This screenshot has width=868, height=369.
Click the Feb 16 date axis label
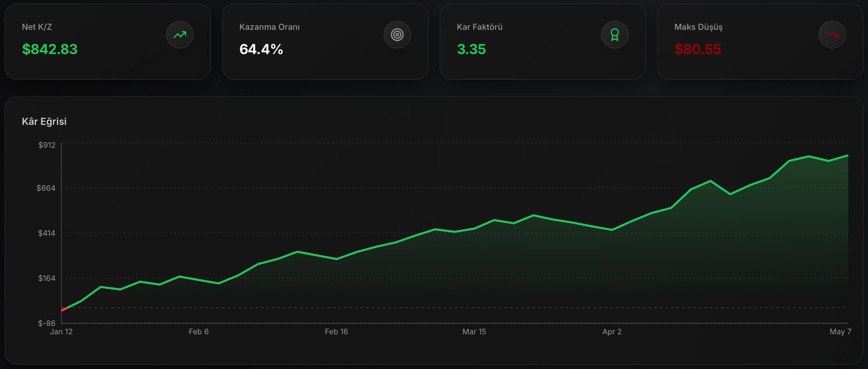click(336, 332)
